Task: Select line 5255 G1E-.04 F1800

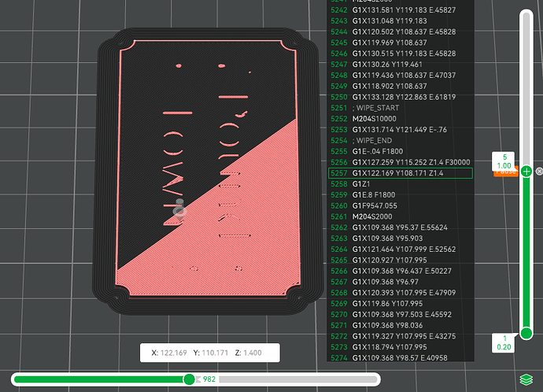Action: (x=401, y=151)
